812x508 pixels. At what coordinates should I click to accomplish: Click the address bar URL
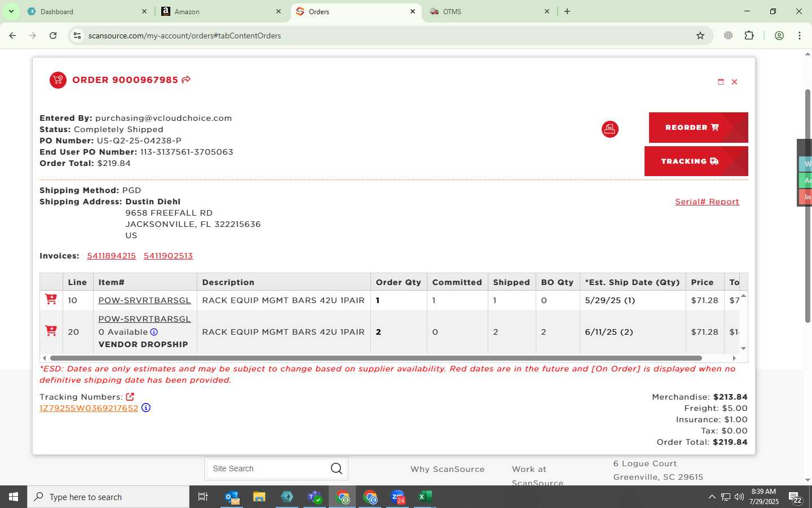click(x=184, y=36)
